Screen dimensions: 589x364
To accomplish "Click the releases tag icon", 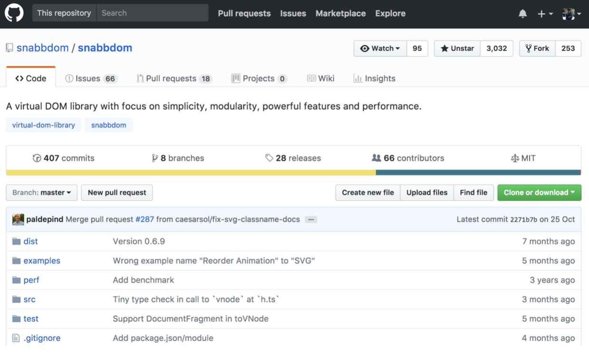I will click(269, 158).
